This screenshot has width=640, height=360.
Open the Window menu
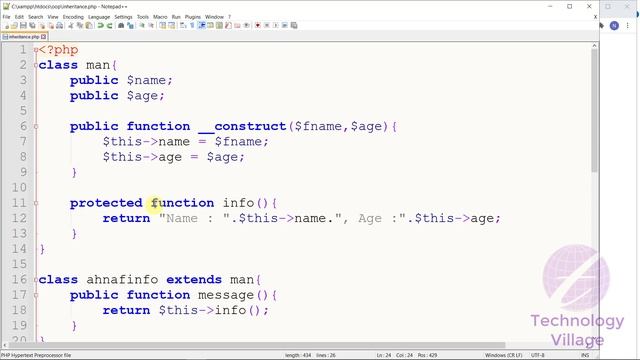coord(214,17)
